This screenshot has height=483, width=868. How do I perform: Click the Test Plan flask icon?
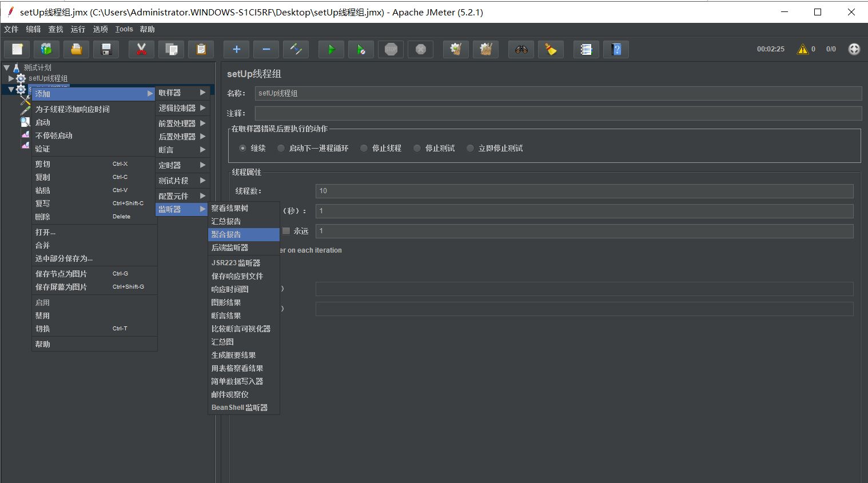click(17, 67)
